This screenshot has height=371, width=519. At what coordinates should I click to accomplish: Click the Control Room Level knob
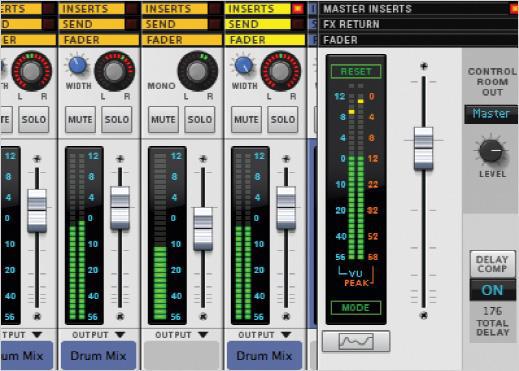coord(491,151)
